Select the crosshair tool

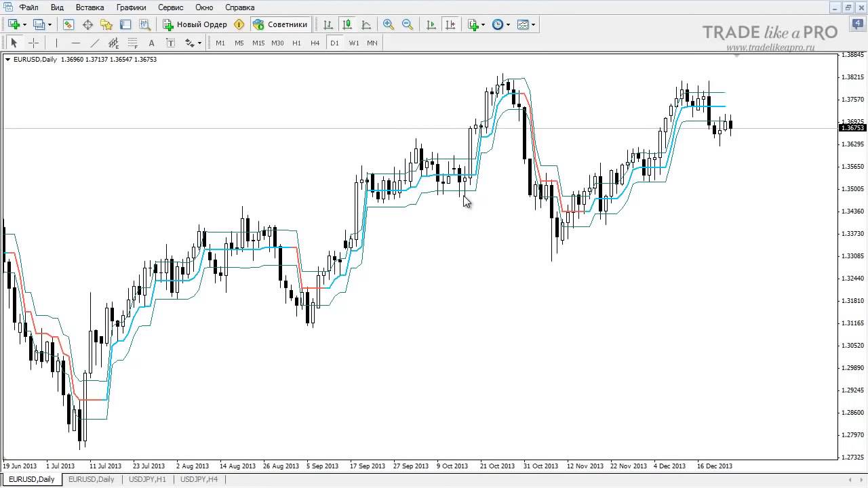(33, 43)
